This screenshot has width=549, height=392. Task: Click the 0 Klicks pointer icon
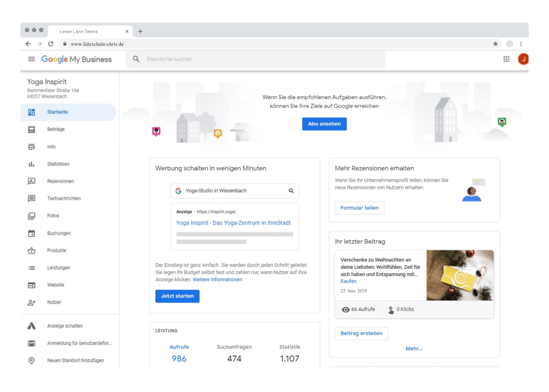(391, 310)
